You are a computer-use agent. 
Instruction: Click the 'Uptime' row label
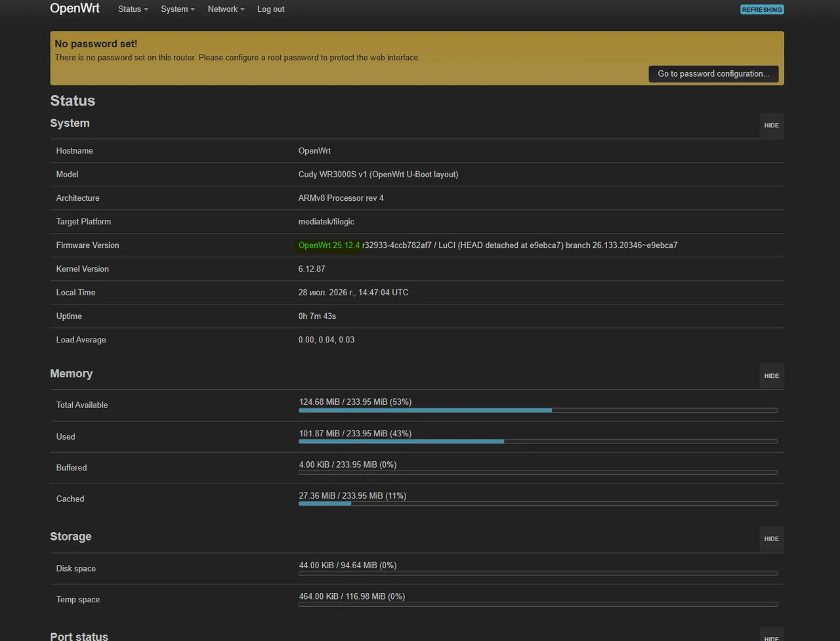(x=69, y=316)
